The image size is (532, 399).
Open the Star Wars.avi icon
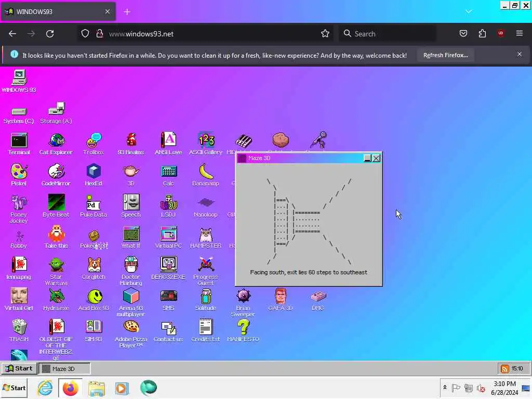pyautogui.click(x=56, y=271)
